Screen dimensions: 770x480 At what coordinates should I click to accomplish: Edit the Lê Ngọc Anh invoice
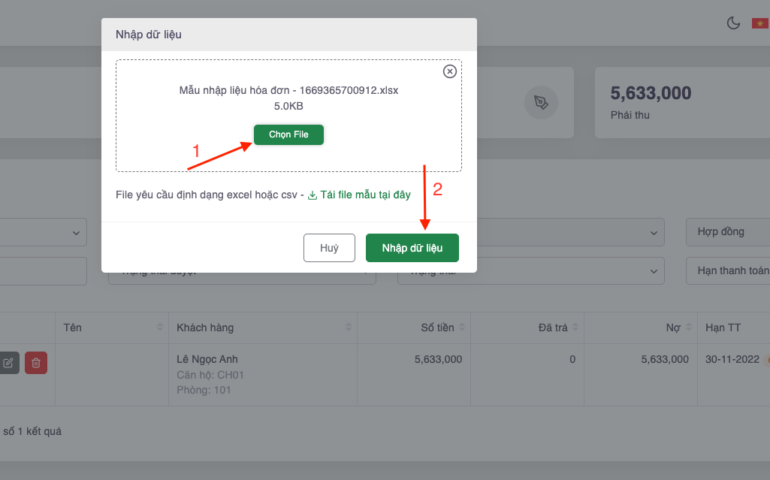[8, 363]
